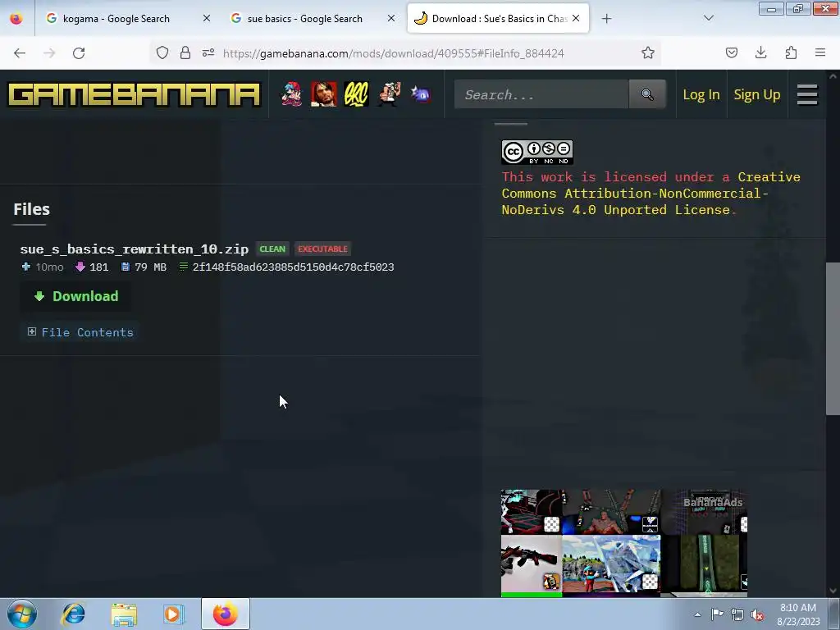Click the Creative Commons license badge
The height and width of the screenshot is (630, 840).
click(x=536, y=152)
